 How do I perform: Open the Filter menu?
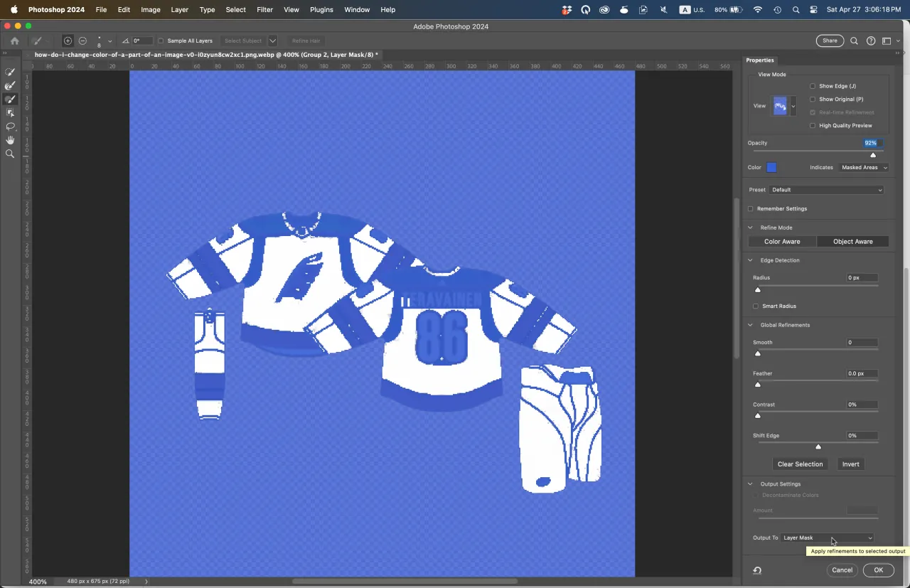click(264, 10)
